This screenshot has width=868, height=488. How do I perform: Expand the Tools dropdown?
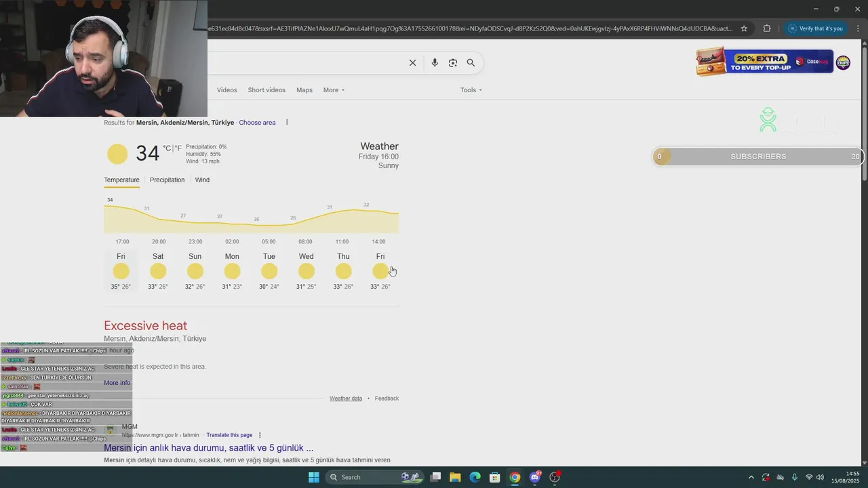[471, 90]
